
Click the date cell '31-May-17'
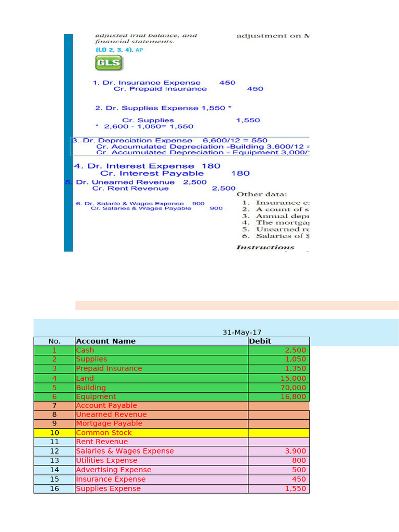coord(242,332)
